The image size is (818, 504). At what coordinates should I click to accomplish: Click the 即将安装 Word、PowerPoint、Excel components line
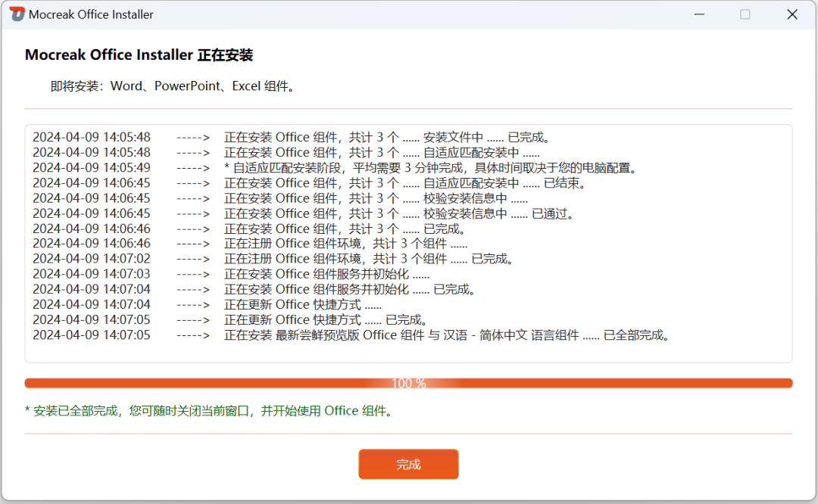(173, 86)
